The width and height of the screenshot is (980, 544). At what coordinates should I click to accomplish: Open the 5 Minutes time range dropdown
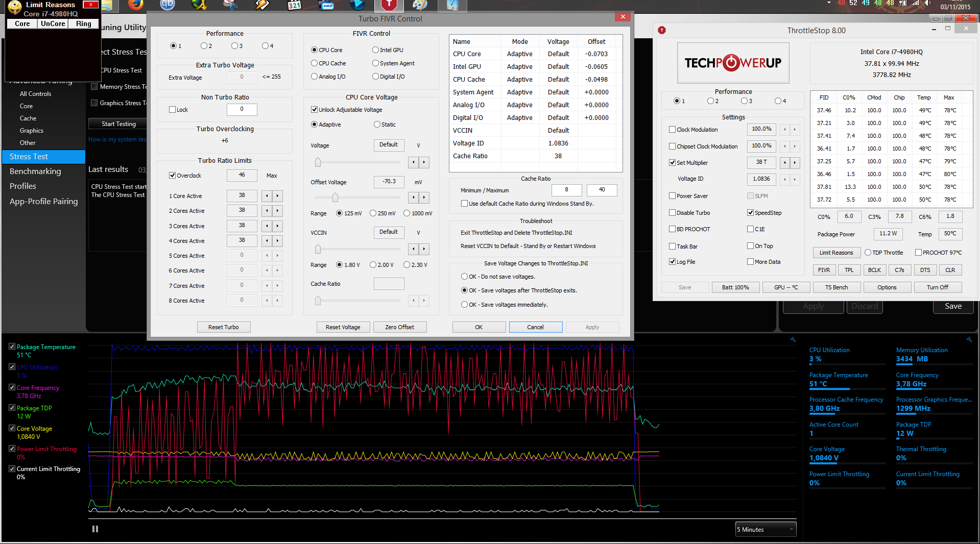(766, 529)
